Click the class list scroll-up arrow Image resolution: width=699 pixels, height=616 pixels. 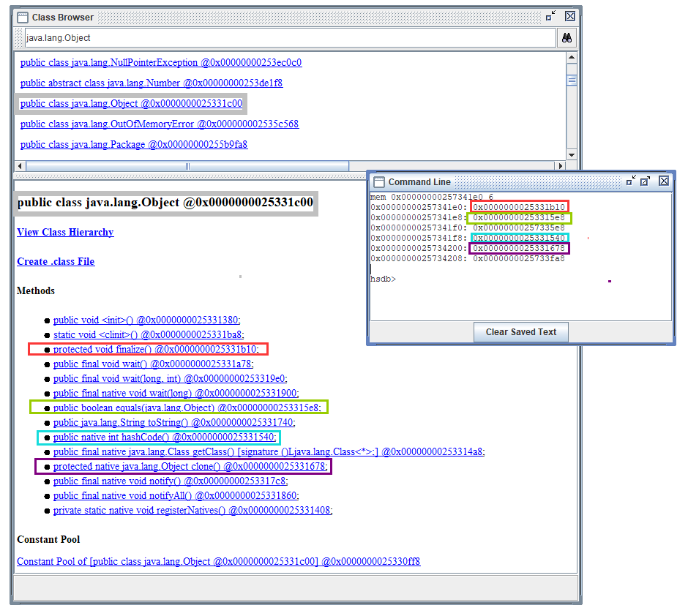point(572,58)
